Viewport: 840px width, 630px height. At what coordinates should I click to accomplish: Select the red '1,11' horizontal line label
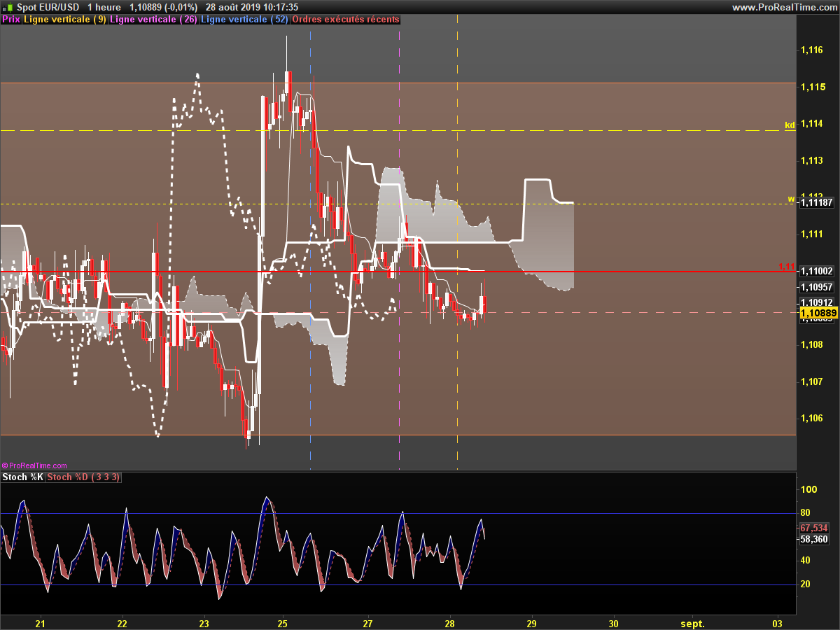coord(787,267)
